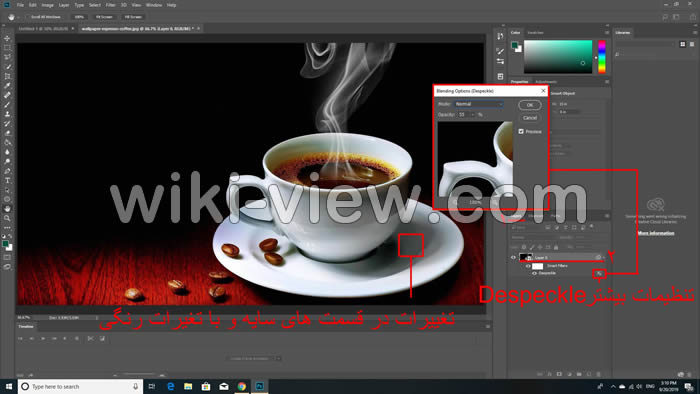Select the Ellipse shape tool
Screen dimensions: 700x394
pos(7,199)
